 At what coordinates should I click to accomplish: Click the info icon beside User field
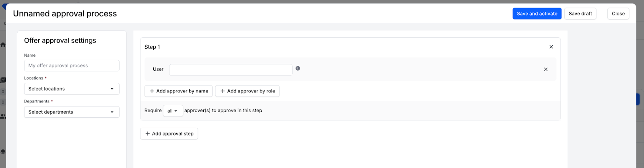coord(298,68)
